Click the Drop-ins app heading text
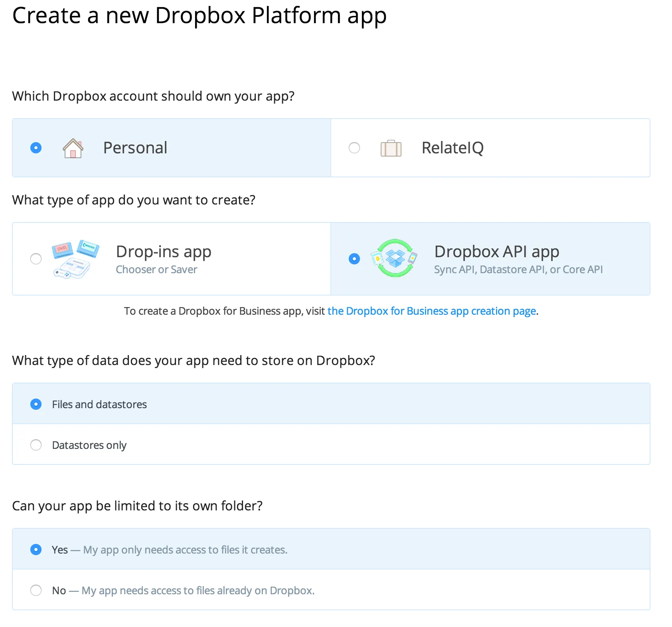This screenshot has height=627, width=672. [x=163, y=251]
